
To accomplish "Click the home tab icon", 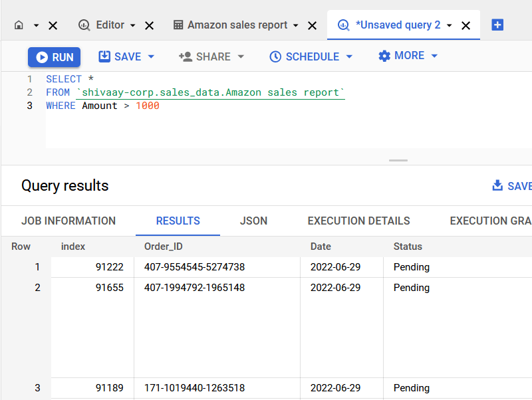I will click(x=18, y=25).
